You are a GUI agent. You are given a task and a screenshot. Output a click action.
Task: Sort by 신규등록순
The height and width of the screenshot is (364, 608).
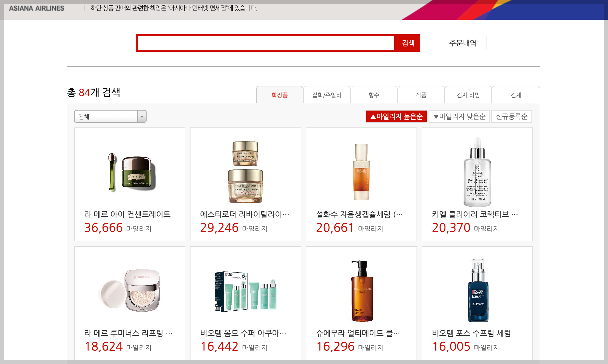point(511,116)
